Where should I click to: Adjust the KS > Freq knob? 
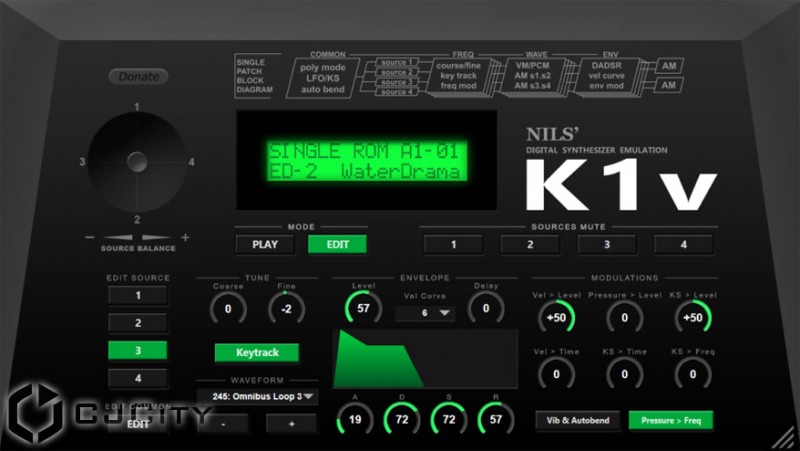pos(693,374)
